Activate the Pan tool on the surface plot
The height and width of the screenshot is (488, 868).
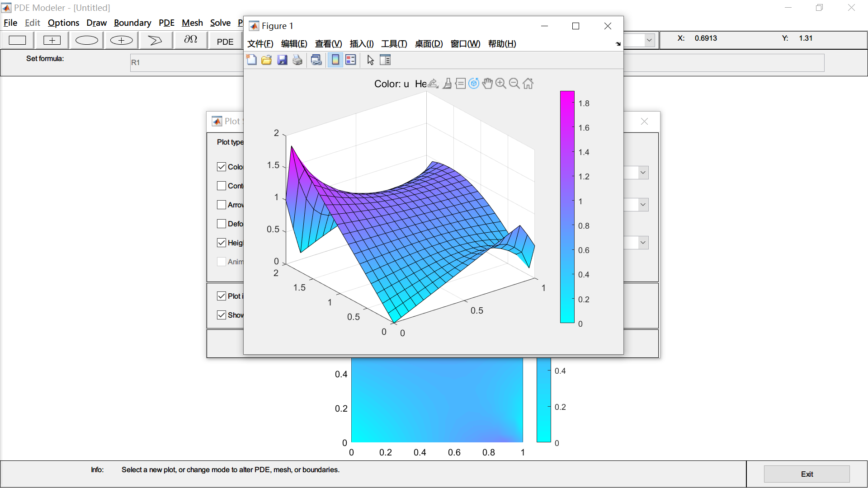487,83
